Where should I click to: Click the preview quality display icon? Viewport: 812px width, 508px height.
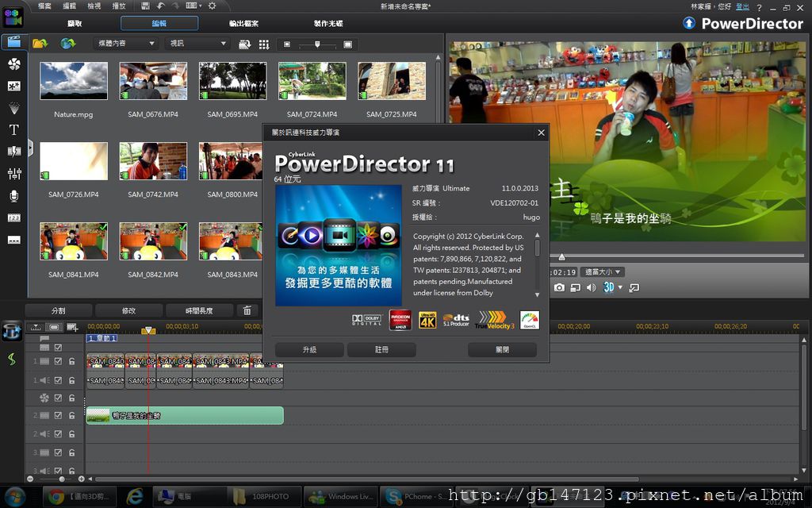[575, 287]
